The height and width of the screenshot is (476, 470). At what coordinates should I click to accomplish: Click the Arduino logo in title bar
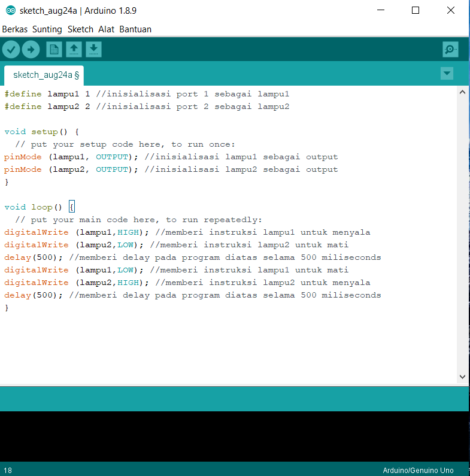point(11,11)
